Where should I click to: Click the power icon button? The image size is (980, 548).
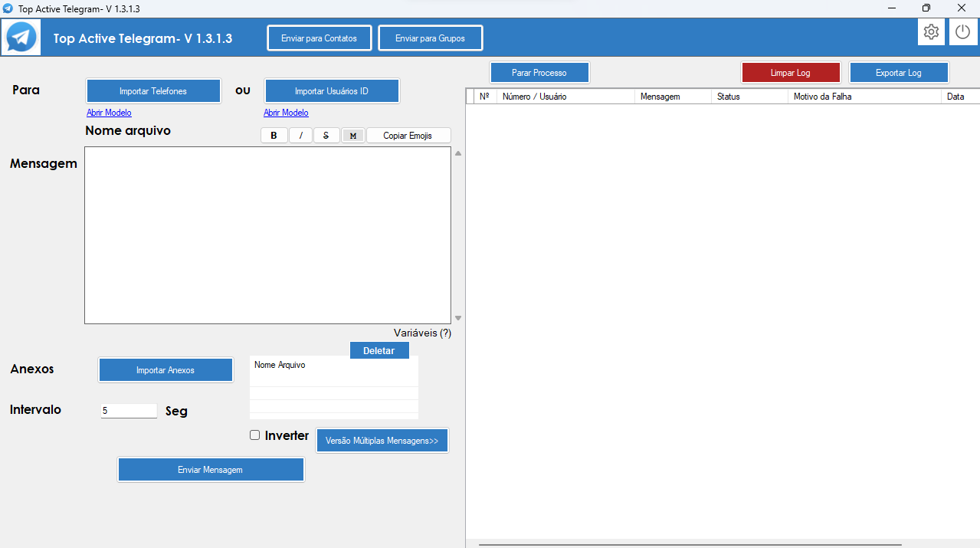click(962, 32)
